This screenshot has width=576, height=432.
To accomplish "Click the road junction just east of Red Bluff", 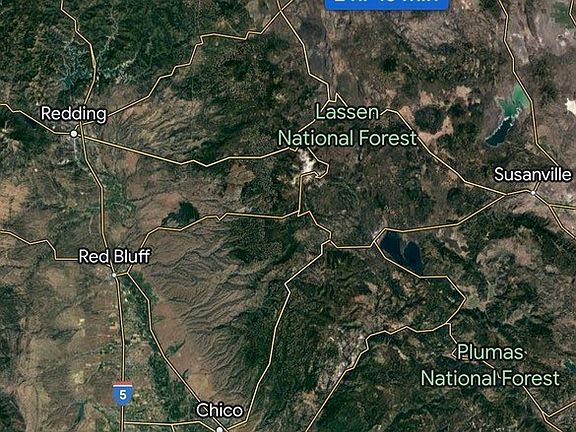I will click(x=127, y=273).
